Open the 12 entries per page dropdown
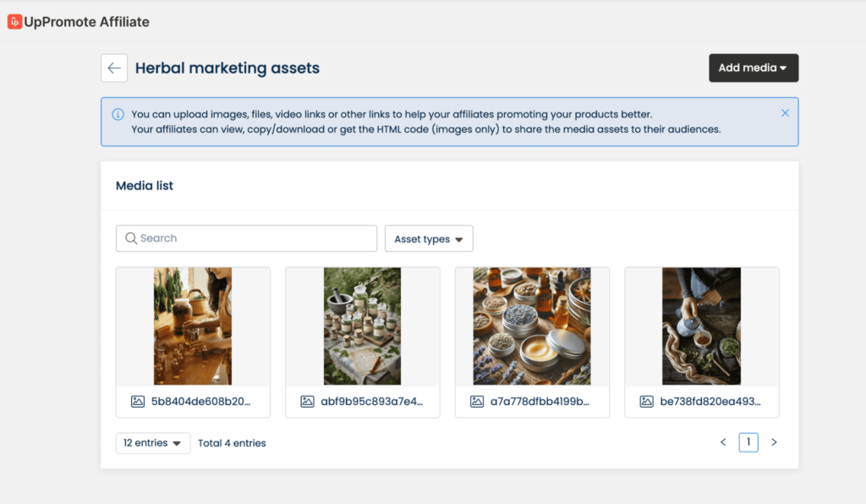 (x=152, y=442)
